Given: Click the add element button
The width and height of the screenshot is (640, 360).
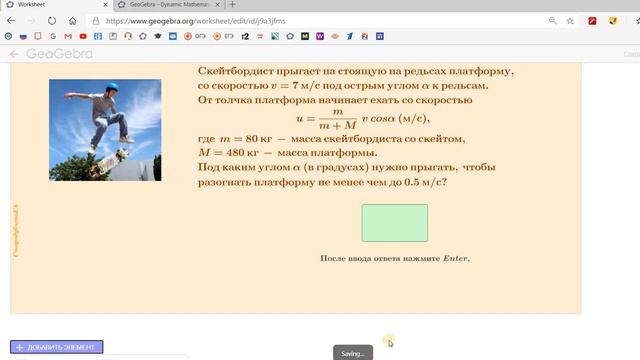Looking at the screenshot, I should coord(57,347).
